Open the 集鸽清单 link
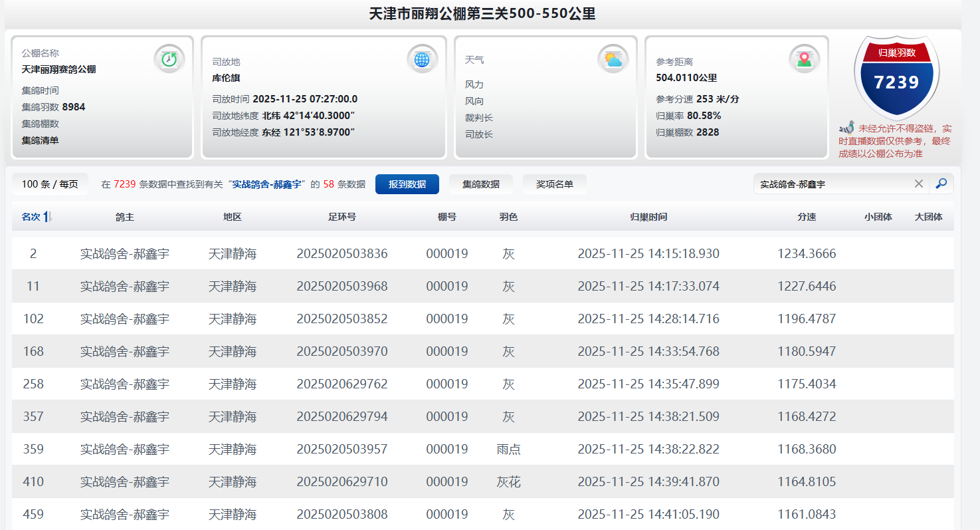980x530 pixels. pyautogui.click(x=40, y=140)
